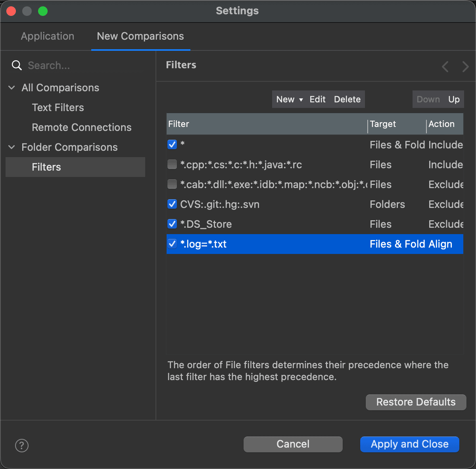Enable the *.cab:*.dll filter checkbox
476x469 pixels.
click(172, 184)
